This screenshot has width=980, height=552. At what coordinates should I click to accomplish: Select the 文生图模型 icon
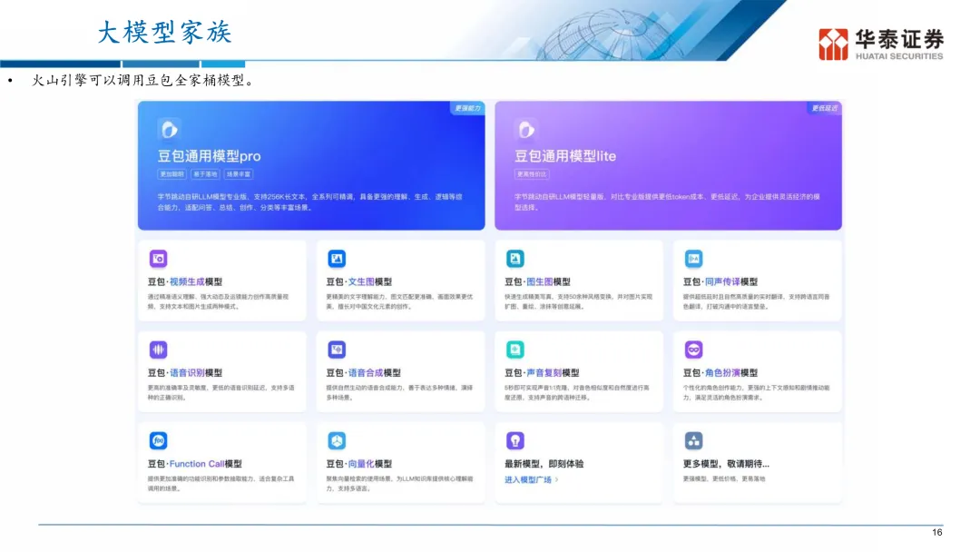pos(337,258)
